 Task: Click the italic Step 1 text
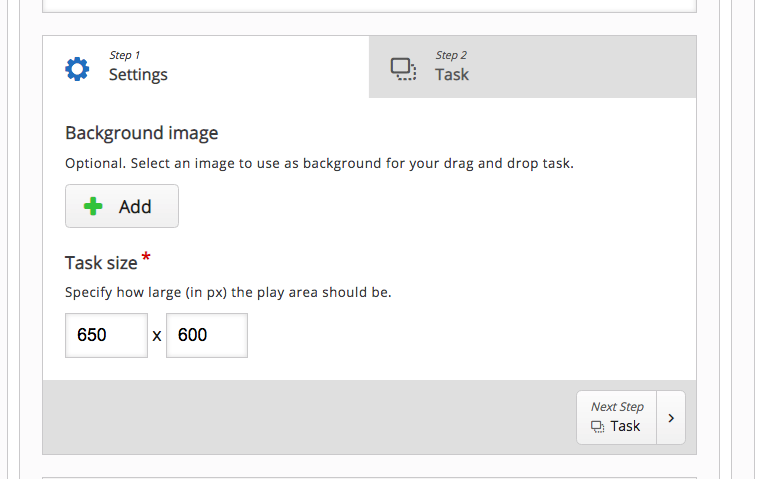coord(125,55)
